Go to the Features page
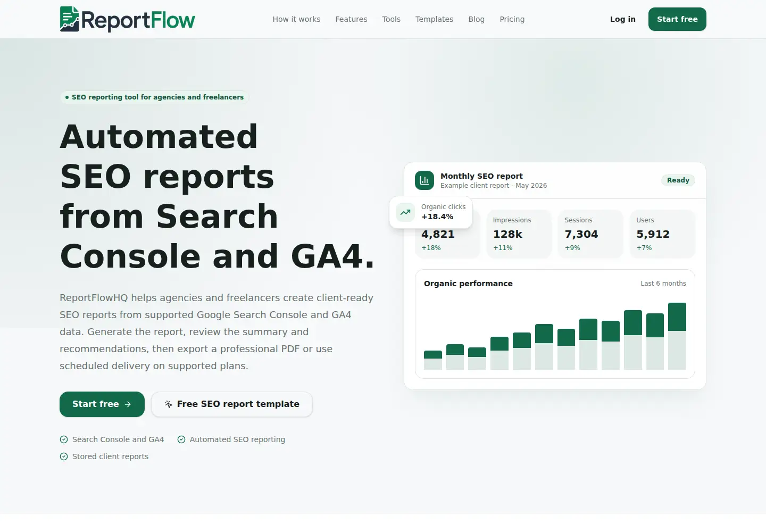This screenshot has width=766, height=532. [351, 19]
